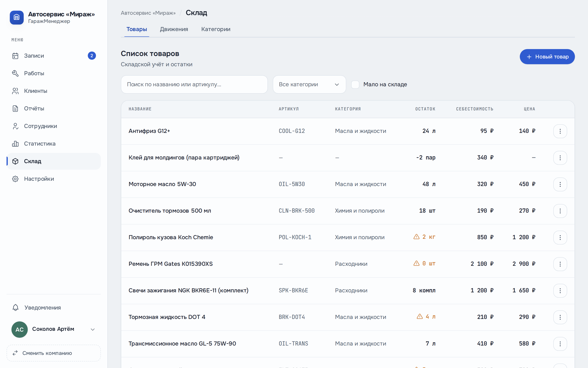Viewport: 588px width, 368px height.
Task: Click the -2 пар stock value
Action: click(x=426, y=158)
